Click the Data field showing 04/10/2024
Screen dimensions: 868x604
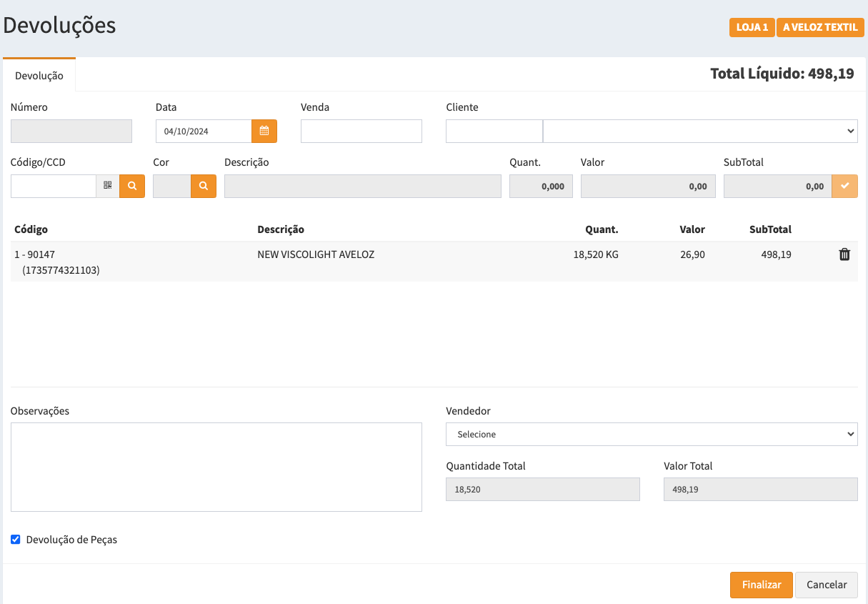tap(204, 132)
